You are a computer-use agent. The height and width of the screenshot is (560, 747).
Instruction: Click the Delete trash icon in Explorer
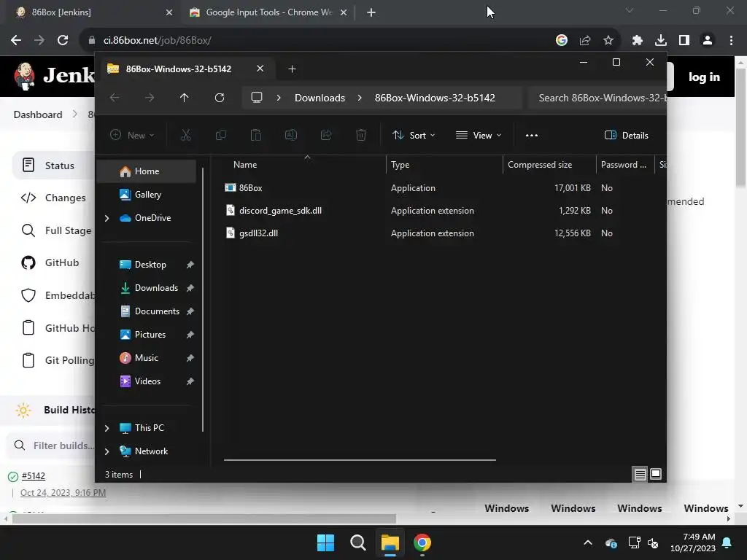pyautogui.click(x=361, y=135)
